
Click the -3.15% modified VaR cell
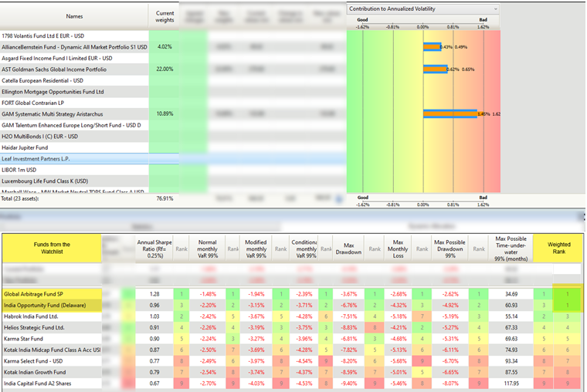point(256,306)
